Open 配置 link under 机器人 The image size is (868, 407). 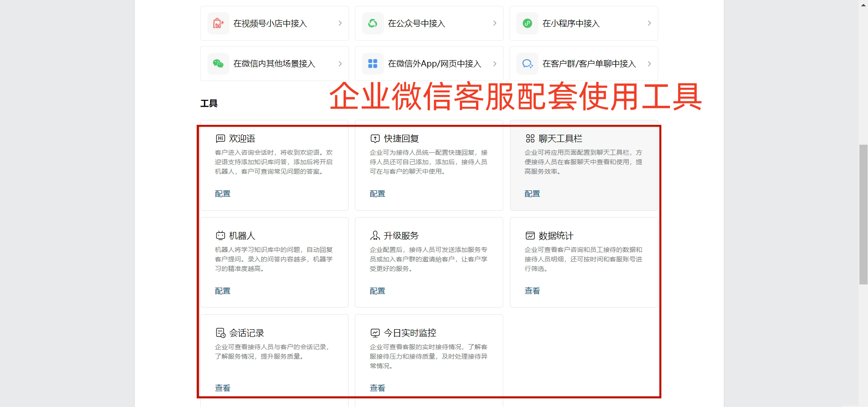coord(222,291)
